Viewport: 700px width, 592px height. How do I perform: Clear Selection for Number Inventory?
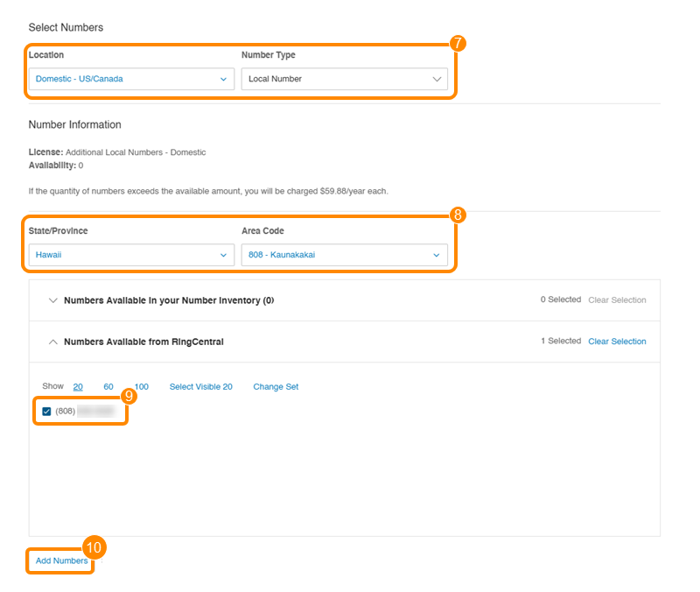pos(617,300)
